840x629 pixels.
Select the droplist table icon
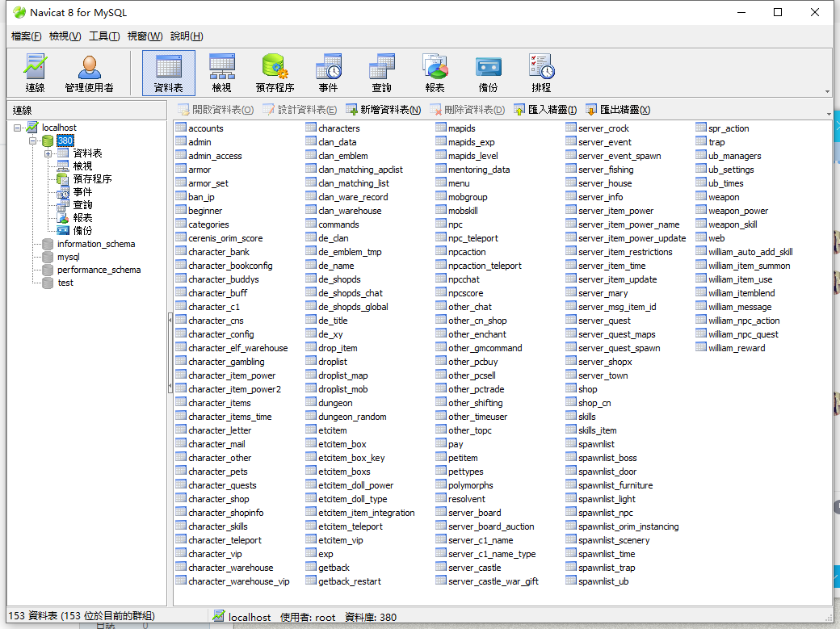click(x=311, y=361)
